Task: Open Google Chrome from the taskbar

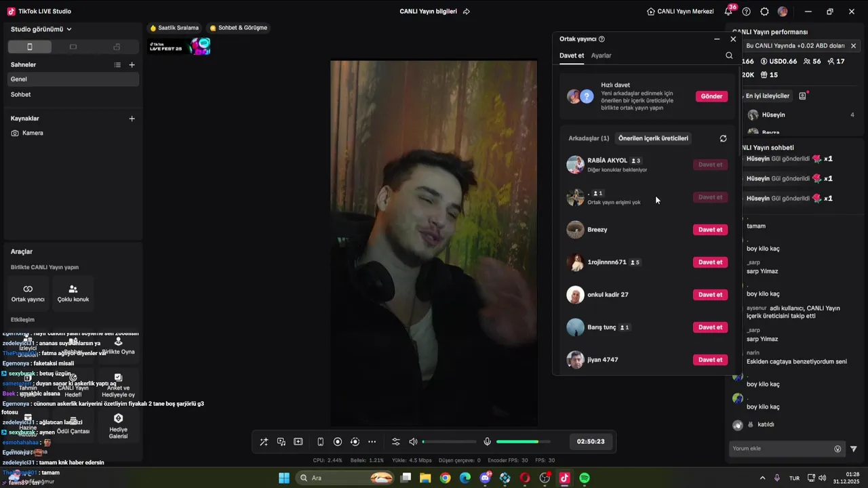Action: pos(445,478)
